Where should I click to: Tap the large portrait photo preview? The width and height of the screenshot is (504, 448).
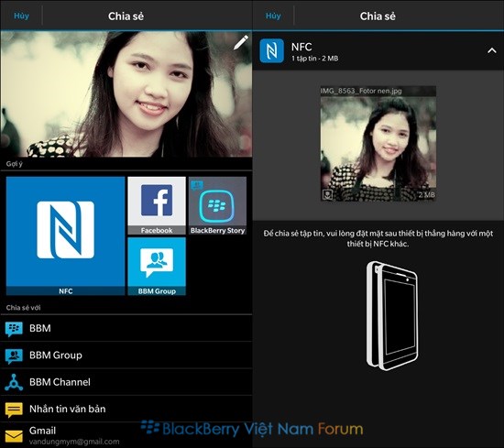click(x=126, y=94)
